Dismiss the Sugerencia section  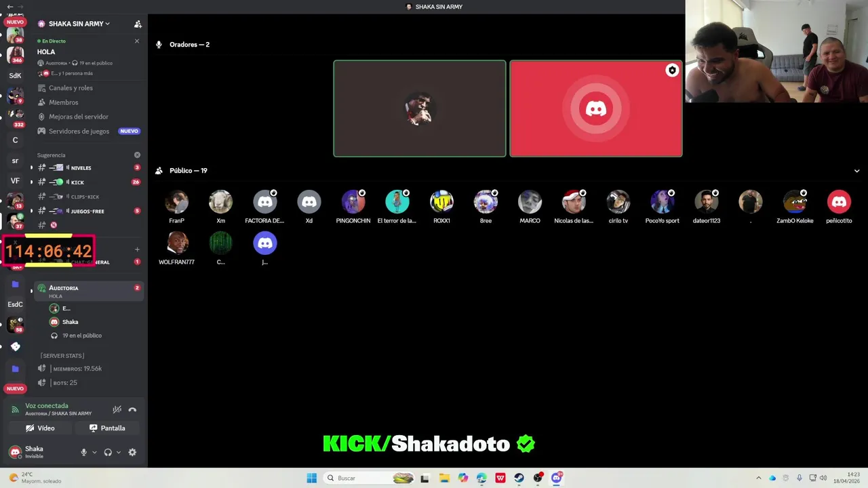pos(137,155)
